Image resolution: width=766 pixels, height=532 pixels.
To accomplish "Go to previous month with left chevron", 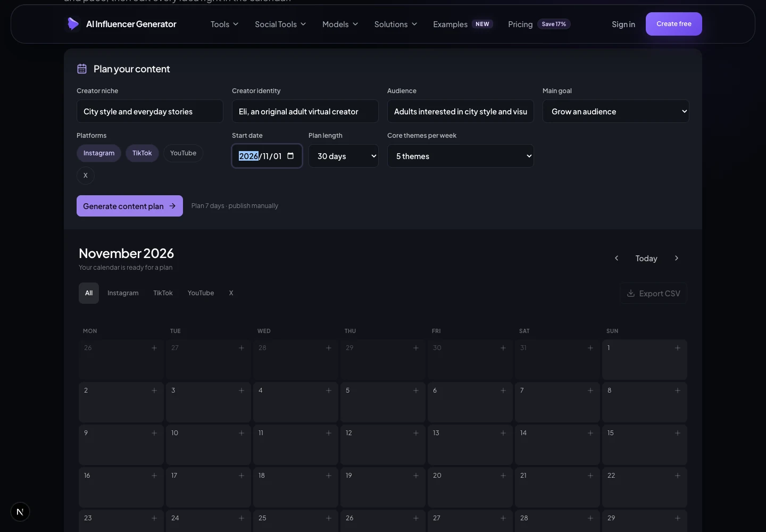I will click(617, 258).
